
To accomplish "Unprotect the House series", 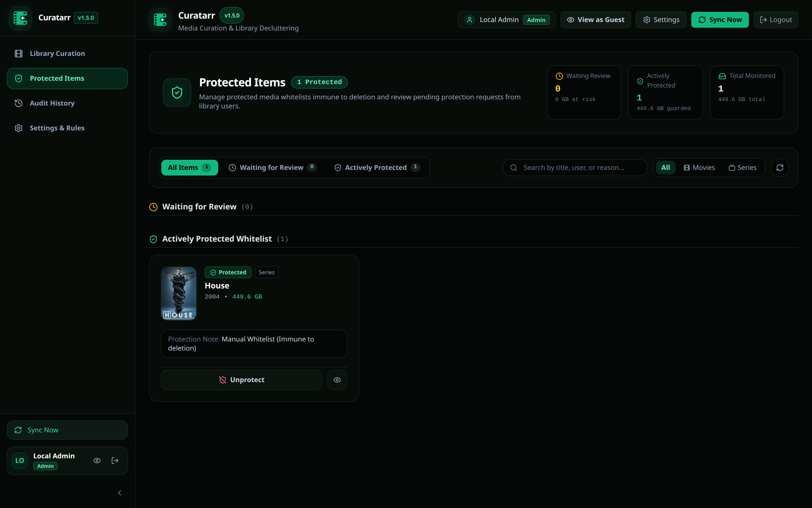I will pyautogui.click(x=242, y=380).
